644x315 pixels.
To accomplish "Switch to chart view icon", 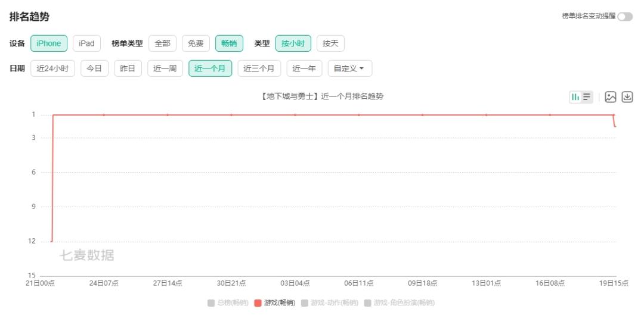I will [x=575, y=97].
